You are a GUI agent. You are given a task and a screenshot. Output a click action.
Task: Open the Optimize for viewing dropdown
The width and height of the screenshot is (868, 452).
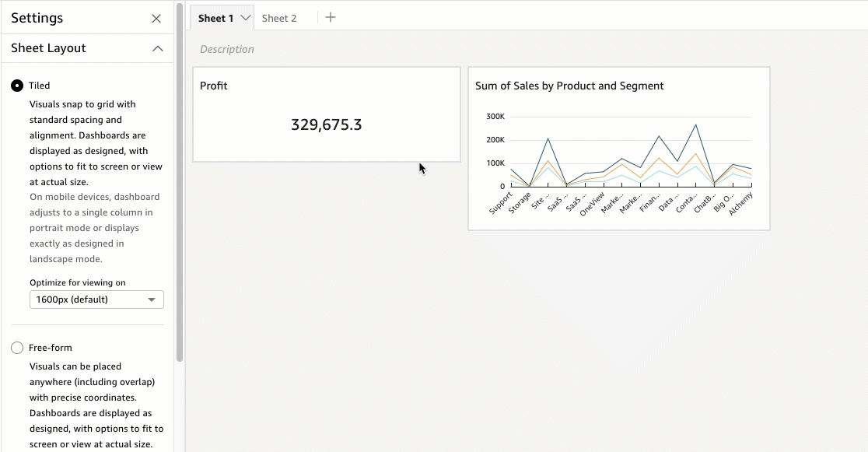96,300
